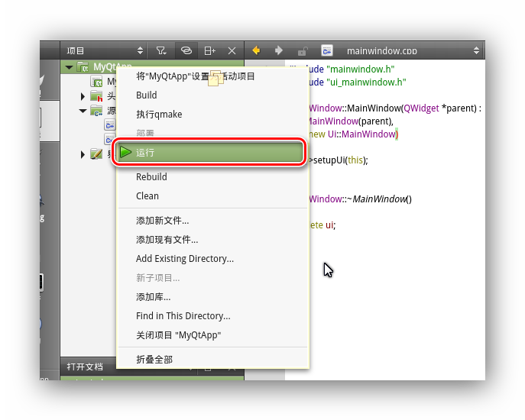Click the C++ file icon beside mainwindow.cpp
Image resolution: width=525 pixels, height=420 pixels.
click(x=327, y=50)
